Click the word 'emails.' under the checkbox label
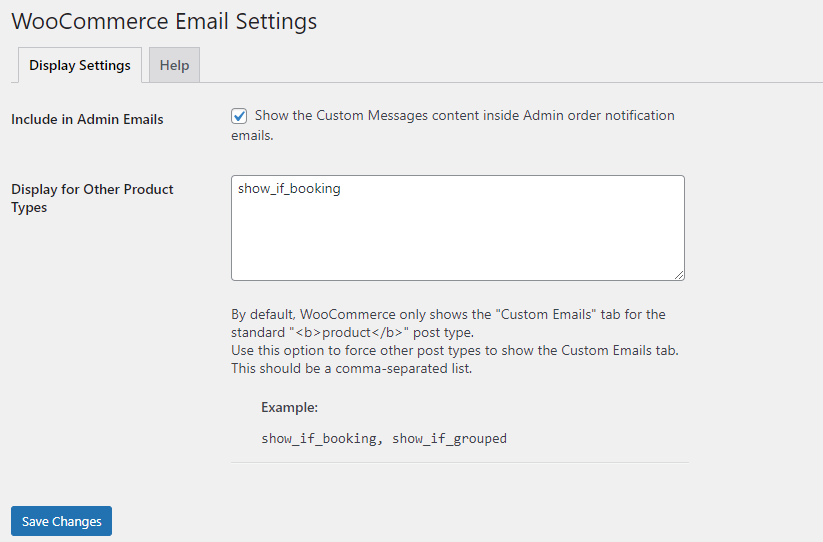The width and height of the screenshot is (823, 542). (x=252, y=135)
